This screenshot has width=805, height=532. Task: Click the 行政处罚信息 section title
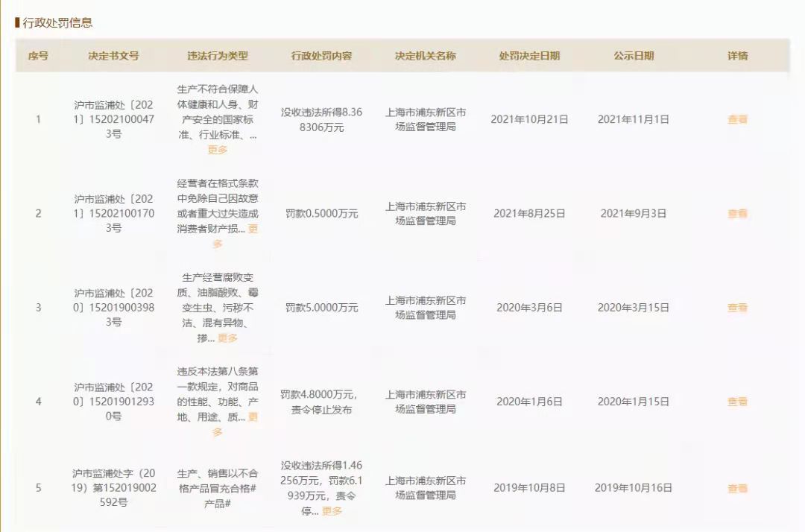[57, 22]
